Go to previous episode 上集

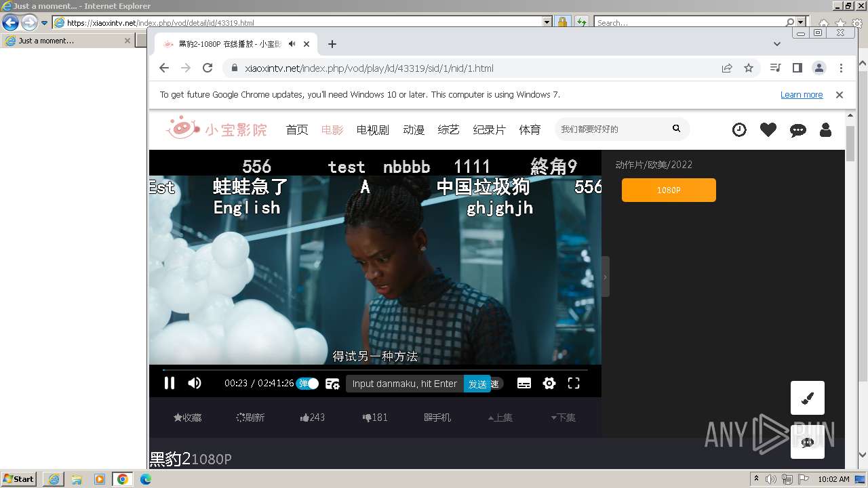point(500,418)
